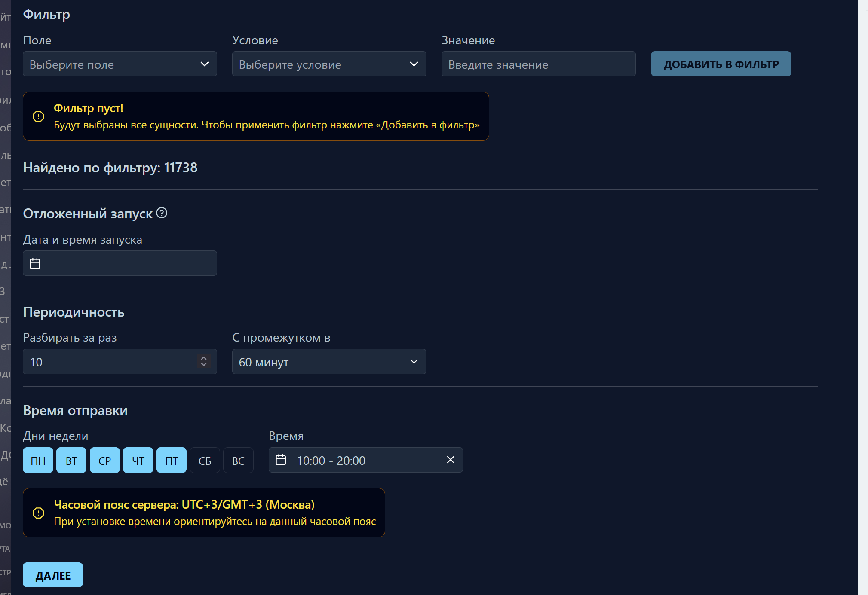Enable the ВС weekday button
This screenshot has height=595, width=868.
pos(238,461)
